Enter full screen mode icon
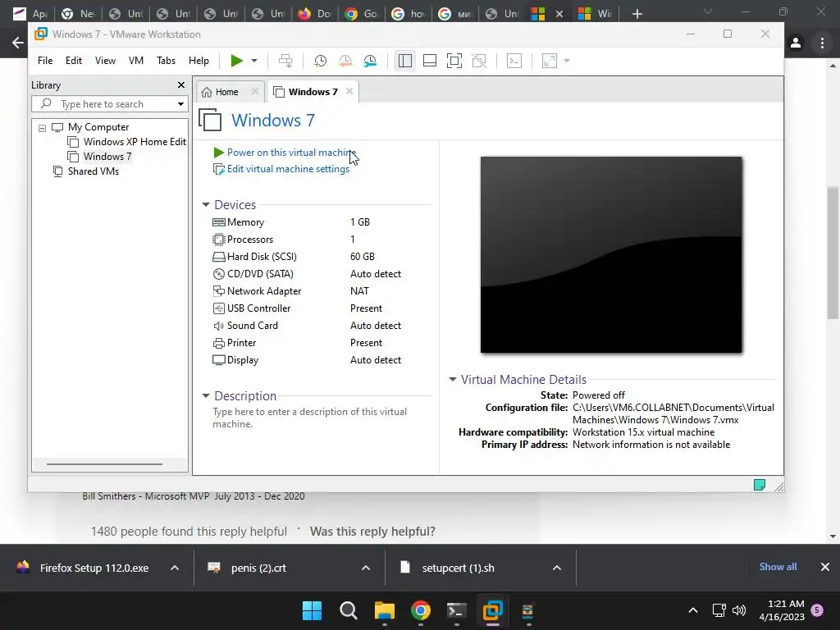The width and height of the screenshot is (840, 630). click(454, 61)
